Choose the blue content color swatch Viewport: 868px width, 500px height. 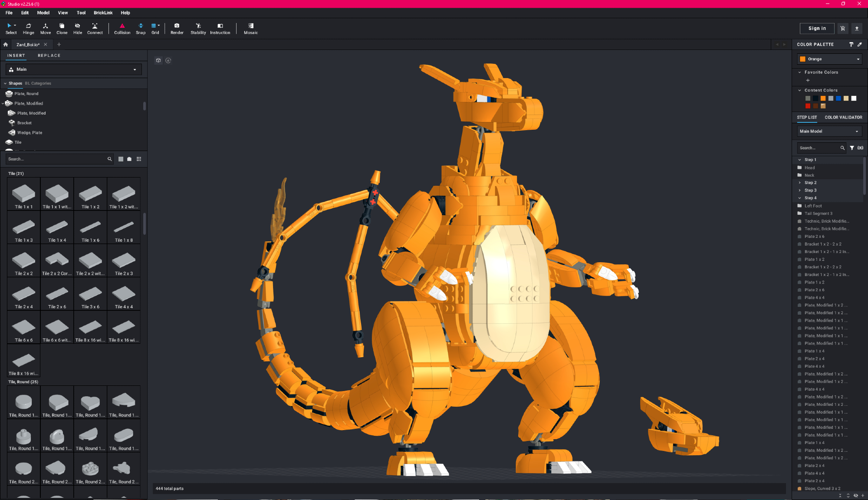coord(838,99)
